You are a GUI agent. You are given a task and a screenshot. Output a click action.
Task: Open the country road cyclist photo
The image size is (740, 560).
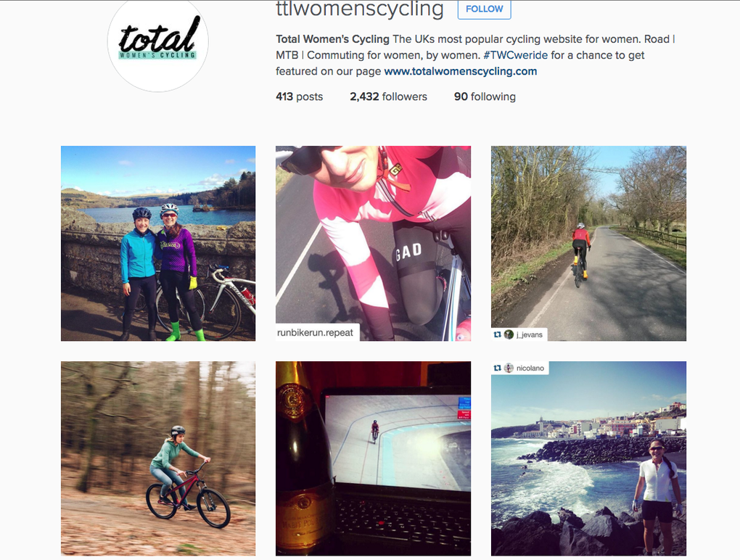tap(588, 244)
